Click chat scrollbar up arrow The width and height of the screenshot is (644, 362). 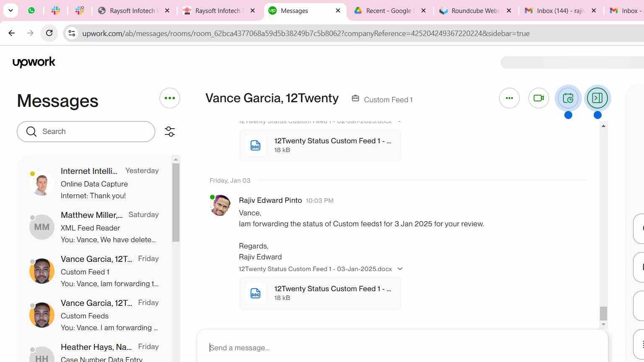click(603, 126)
